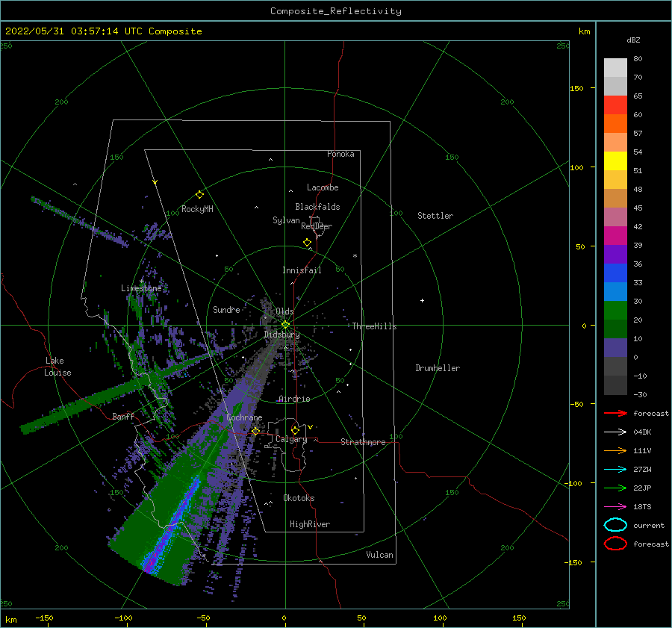This screenshot has height=628, width=672.
Task: Click the Stettler label
Action: [435, 216]
